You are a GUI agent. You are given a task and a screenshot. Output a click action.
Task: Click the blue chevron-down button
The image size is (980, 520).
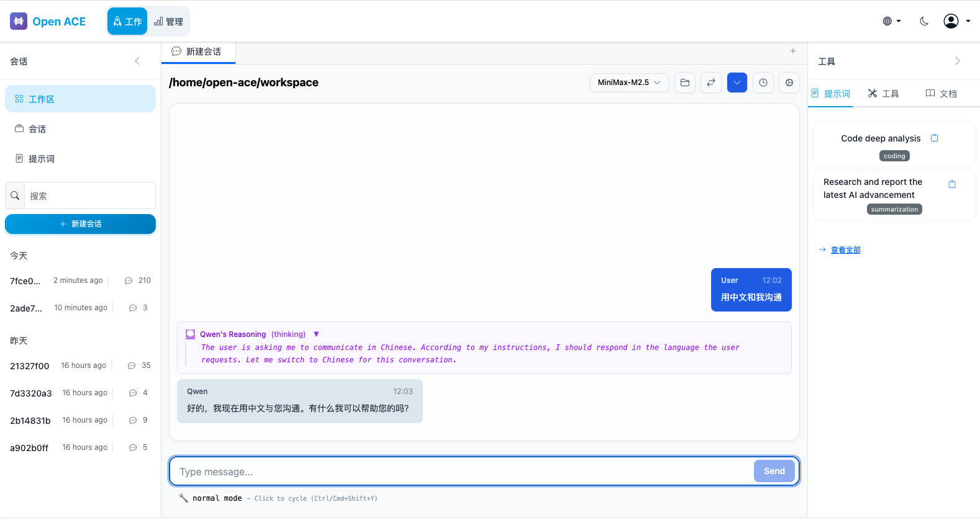(737, 82)
